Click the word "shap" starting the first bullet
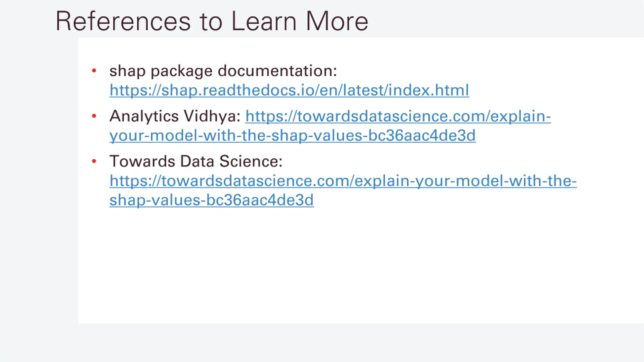Viewport: 644px width, 362px height. point(127,71)
